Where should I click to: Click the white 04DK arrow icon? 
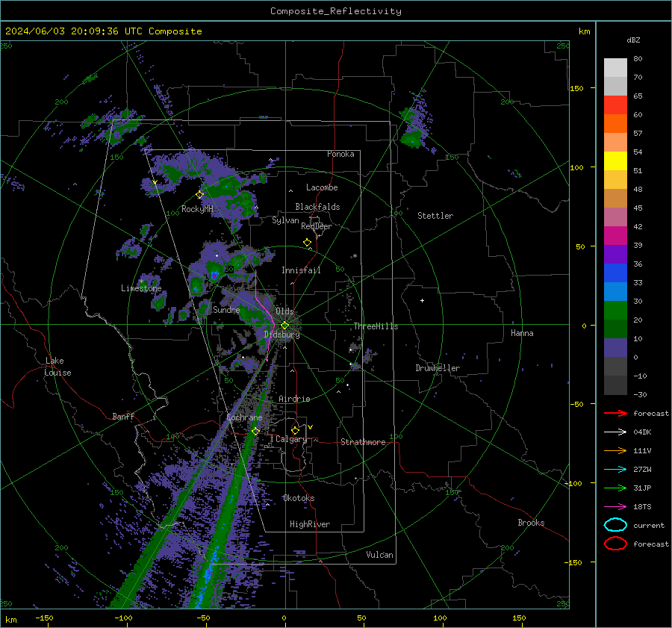point(615,432)
